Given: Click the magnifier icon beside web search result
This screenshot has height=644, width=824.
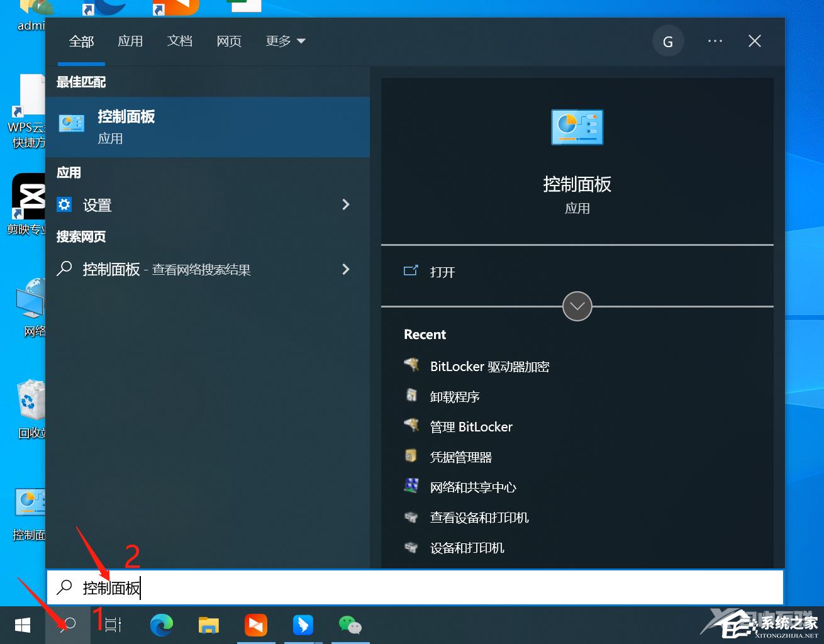Looking at the screenshot, I should 64,269.
